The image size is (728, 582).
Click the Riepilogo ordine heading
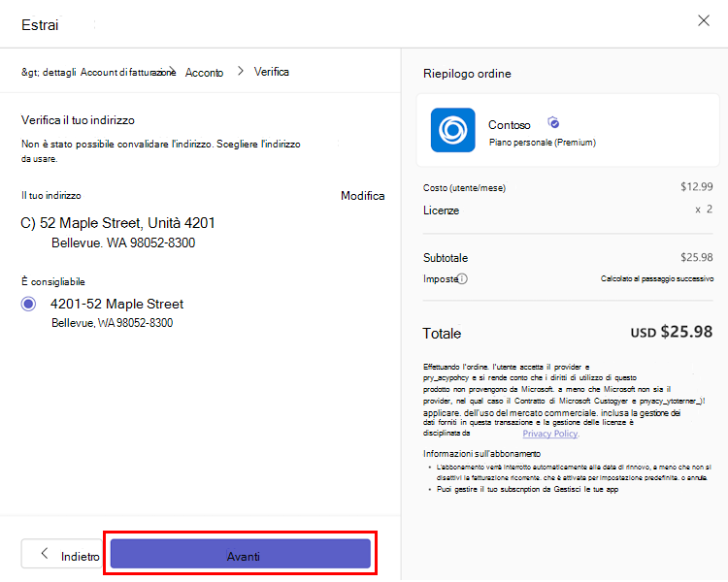click(x=467, y=74)
